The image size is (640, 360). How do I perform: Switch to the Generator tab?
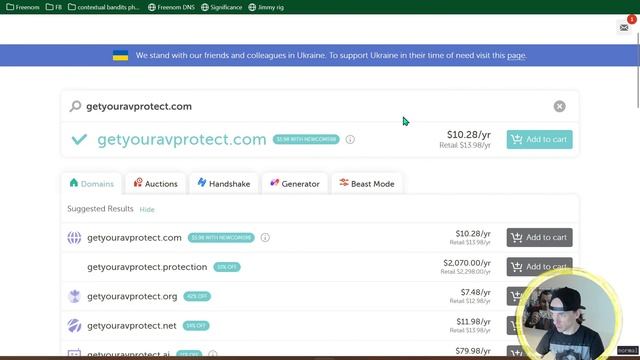point(295,184)
